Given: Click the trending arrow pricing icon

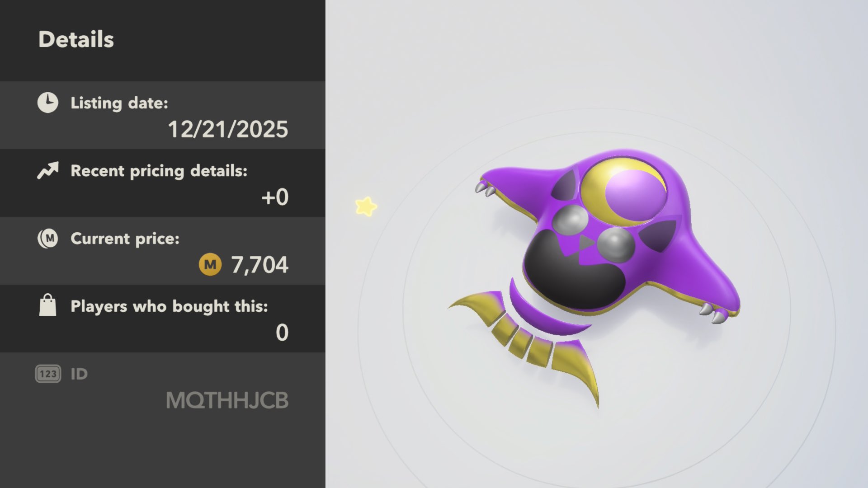Looking at the screenshot, I should 48,170.
